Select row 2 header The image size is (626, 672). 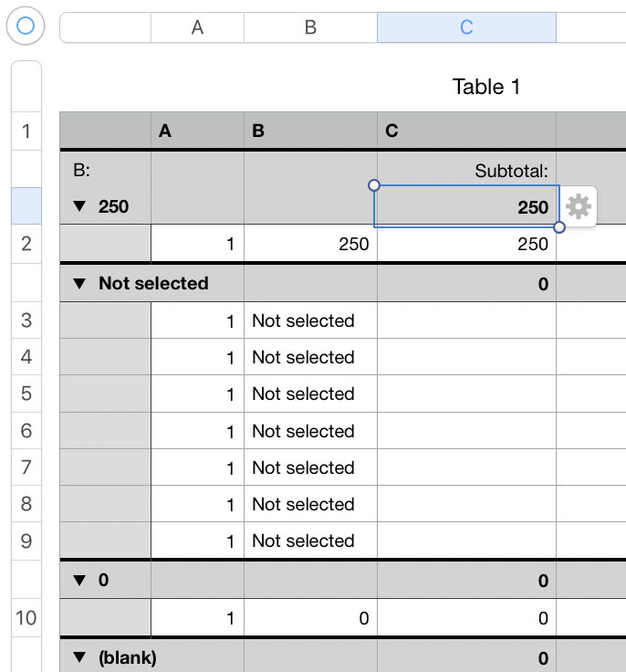26,244
